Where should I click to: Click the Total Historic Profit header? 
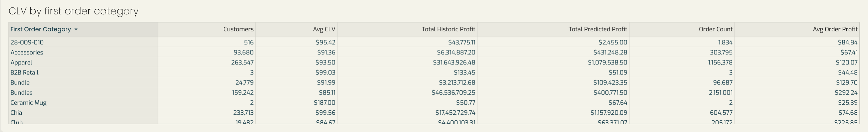tap(407, 30)
